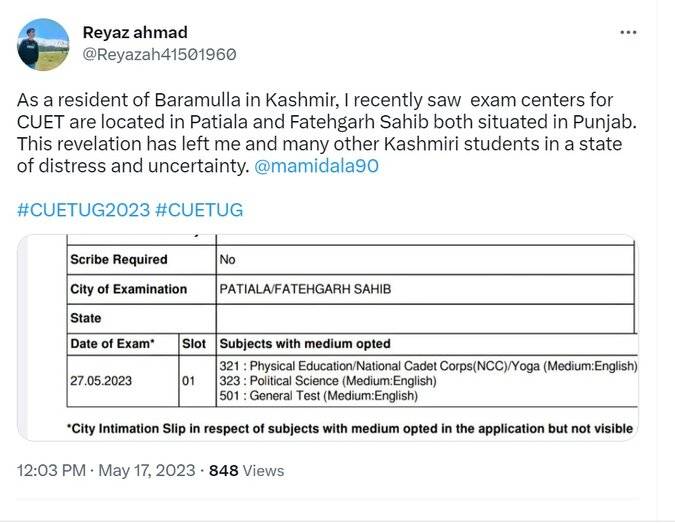Click the Scribe Required label in image

pos(118,260)
